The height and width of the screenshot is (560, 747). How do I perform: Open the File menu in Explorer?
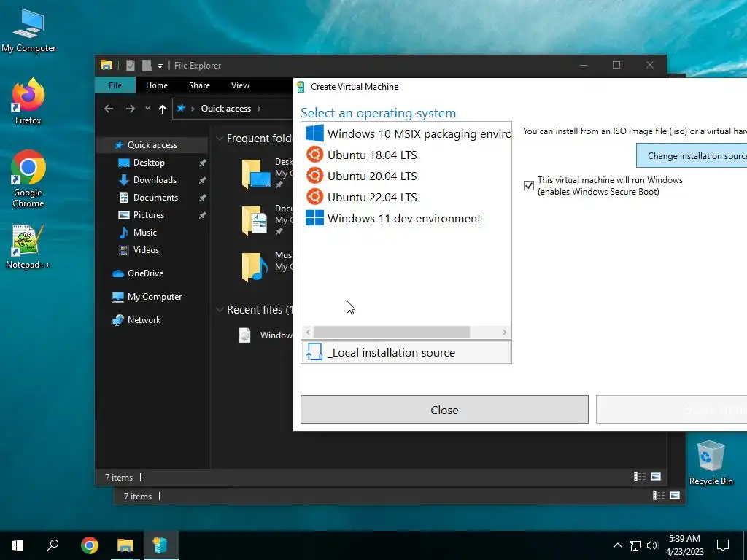(115, 85)
